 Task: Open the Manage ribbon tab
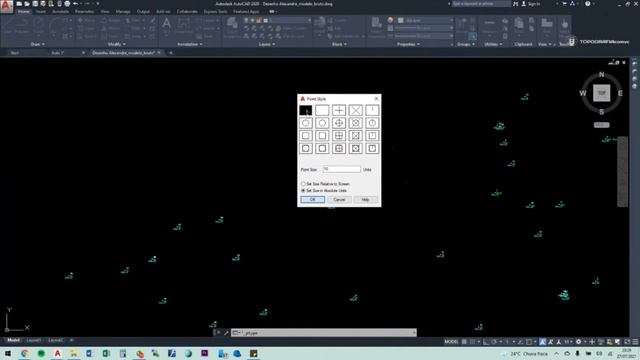tap(123, 11)
